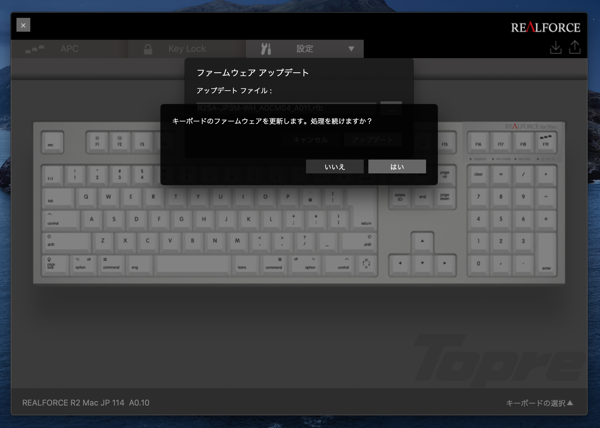The width and height of the screenshot is (600, 428).
Task: Expand the 設定 dropdown arrow
Action: pos(351,49)
